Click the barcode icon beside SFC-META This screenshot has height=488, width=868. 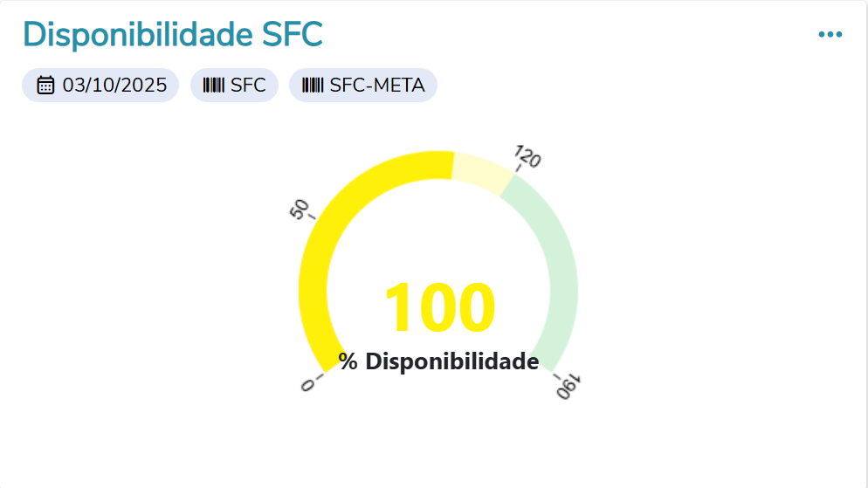point(313,86)
